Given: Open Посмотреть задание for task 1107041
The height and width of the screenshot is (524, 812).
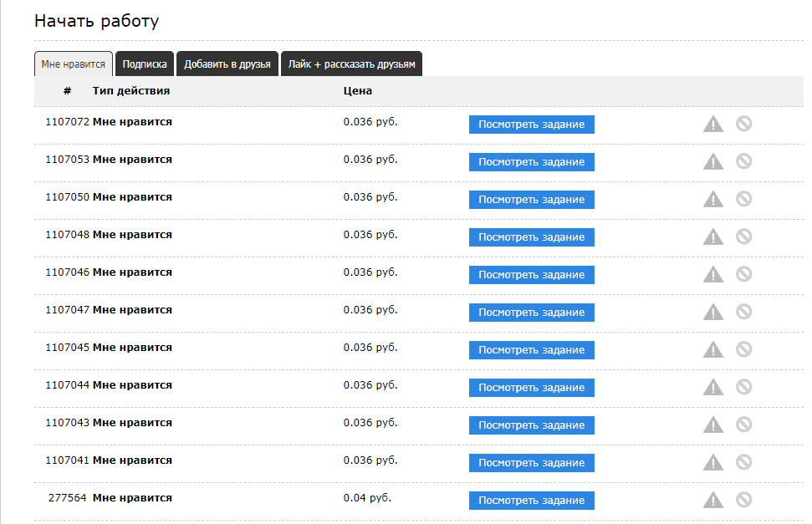Looking at the screenshot, I should click(x=531, y=463).
